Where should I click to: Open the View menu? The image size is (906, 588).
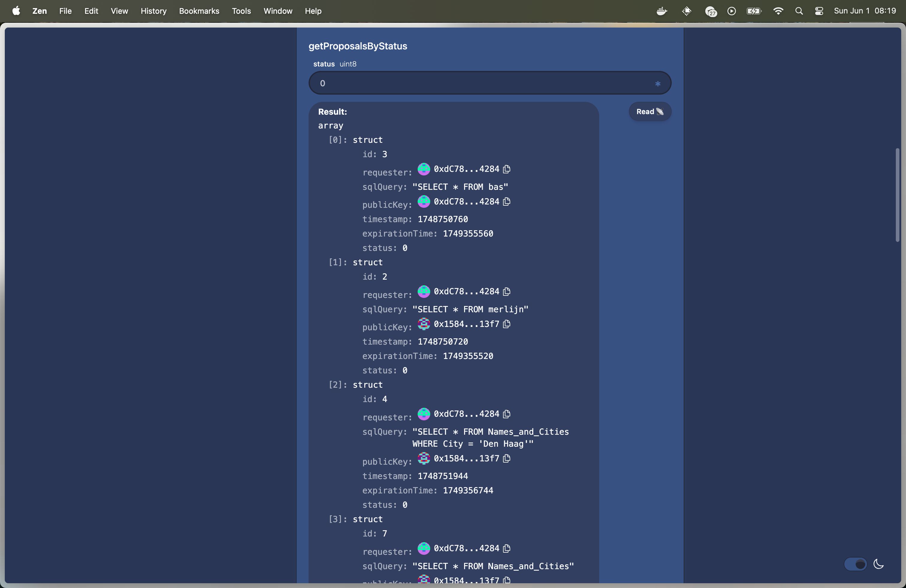pos(119,11)
